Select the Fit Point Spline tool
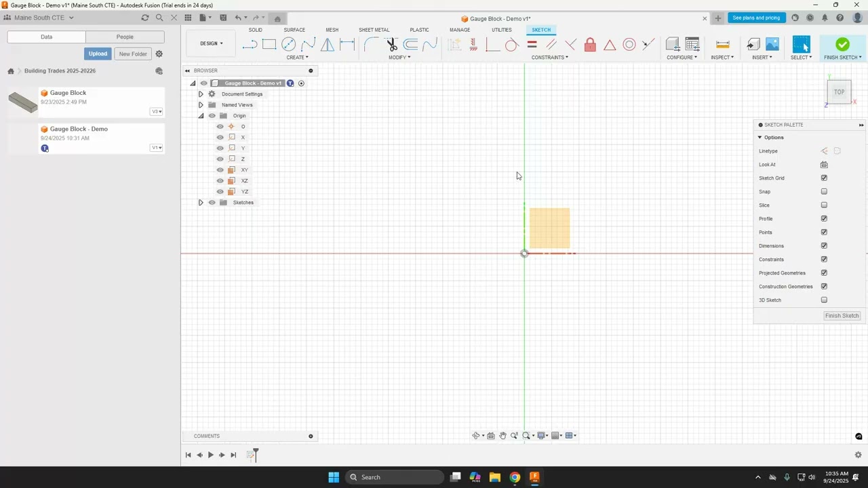The height and width of the screenshot is (488, 868). 309,45
